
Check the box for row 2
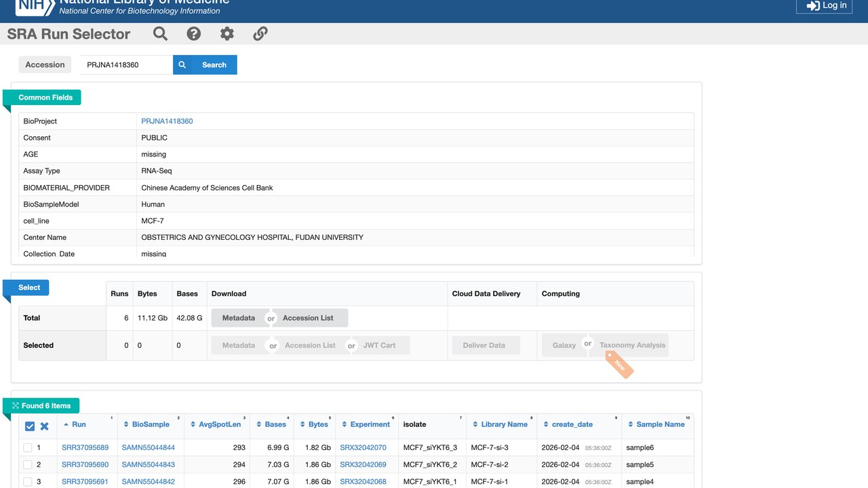[x=28, y=464]
